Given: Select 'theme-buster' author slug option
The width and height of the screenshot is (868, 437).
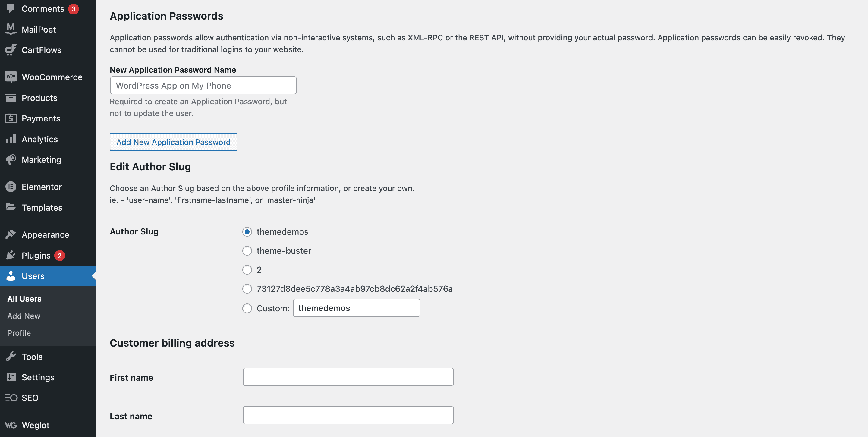Looking at the screenshot, I should pos(247,250).
